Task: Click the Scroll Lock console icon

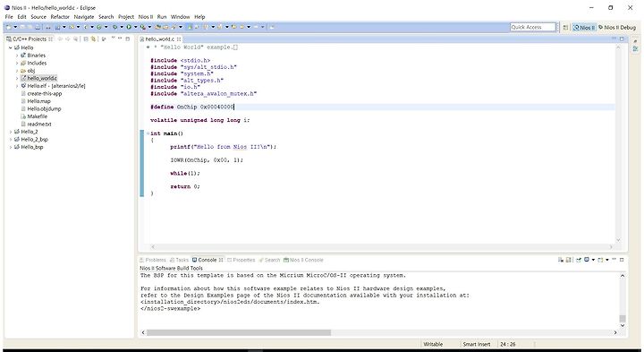Action: coord(569,260)
